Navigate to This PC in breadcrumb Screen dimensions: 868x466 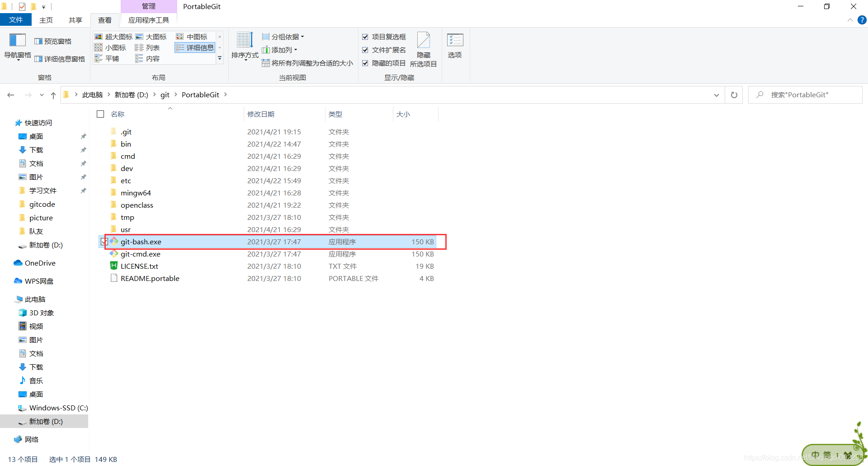[x=93, y=95]
